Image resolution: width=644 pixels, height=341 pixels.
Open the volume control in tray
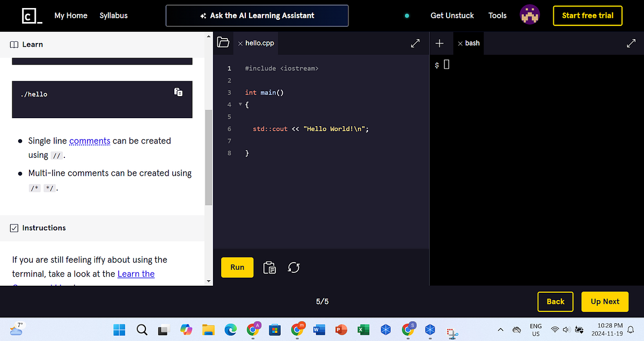[x=567, y=329]
